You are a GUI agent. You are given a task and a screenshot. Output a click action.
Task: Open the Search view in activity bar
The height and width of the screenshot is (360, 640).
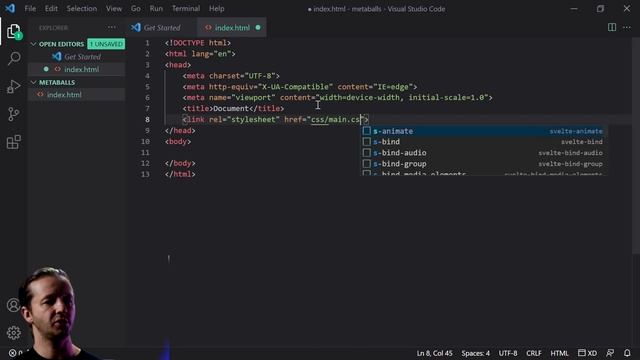click(x=13, y=58)
